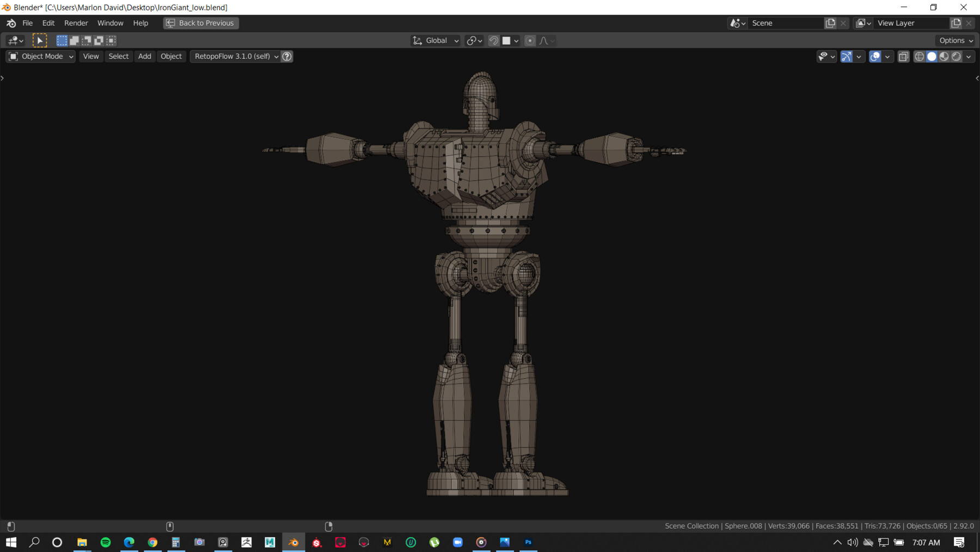980x552 pixels.
Task: Toggle the viewport gizmos display
Action: 846,56
